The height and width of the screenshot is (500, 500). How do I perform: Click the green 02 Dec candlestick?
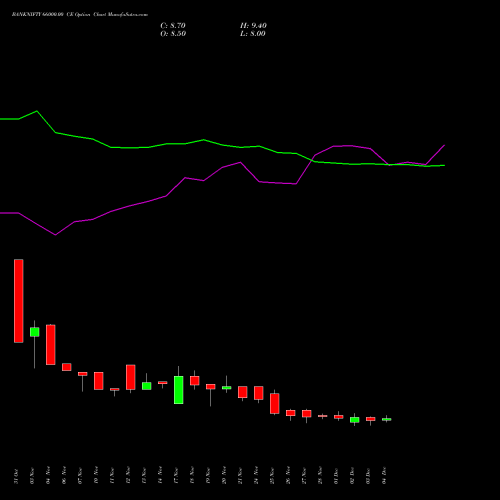(x=355, y=420)
